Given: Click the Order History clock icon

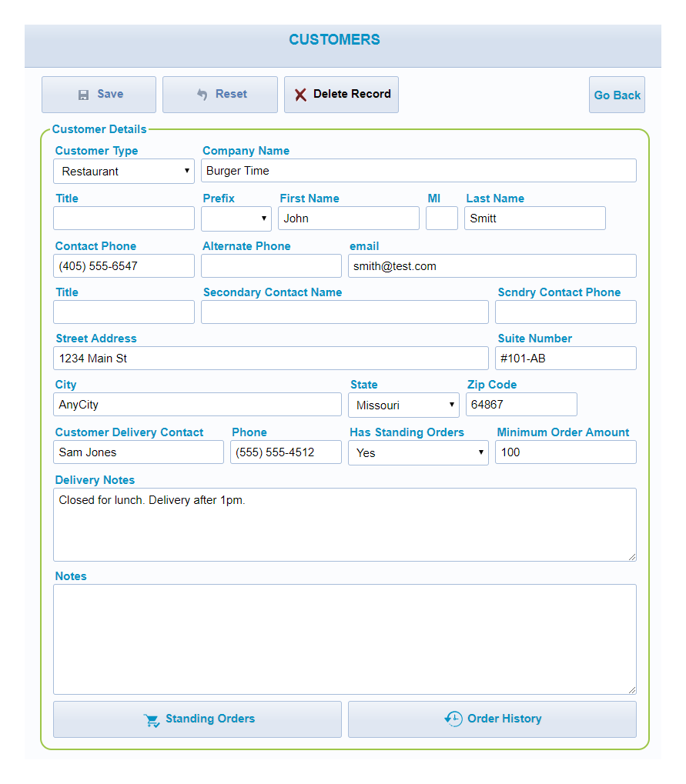Looking at the screenshot, I should [453, 719].
